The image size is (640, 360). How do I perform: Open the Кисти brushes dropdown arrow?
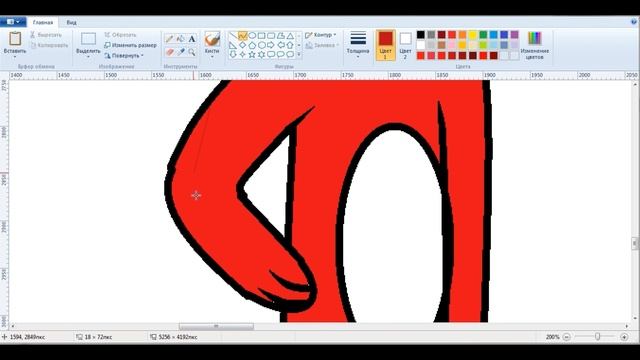click(x=212, y=57)
